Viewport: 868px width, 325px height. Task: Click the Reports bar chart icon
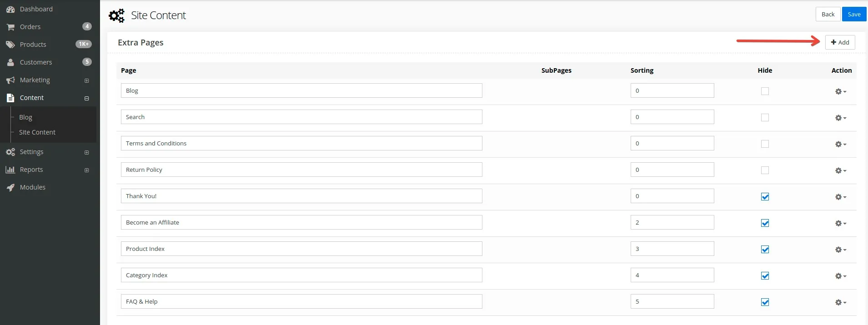click(x=10, y=170)
